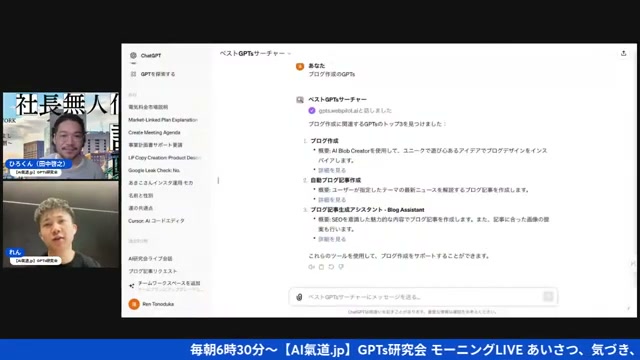Click the sentence ブログ作成に関連するGPTsのトップ3を見つけました
The width and height of the screenshot is (640, 360).
click(x=377, y=124)
